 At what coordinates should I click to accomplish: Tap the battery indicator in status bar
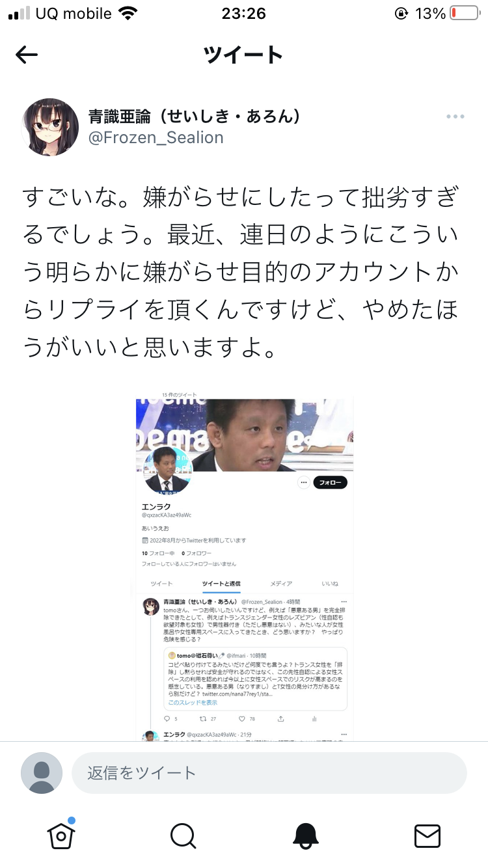coord(464,14)
